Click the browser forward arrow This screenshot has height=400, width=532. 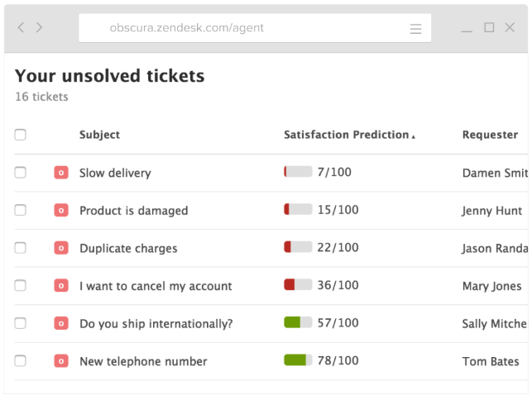click(40, 27)
